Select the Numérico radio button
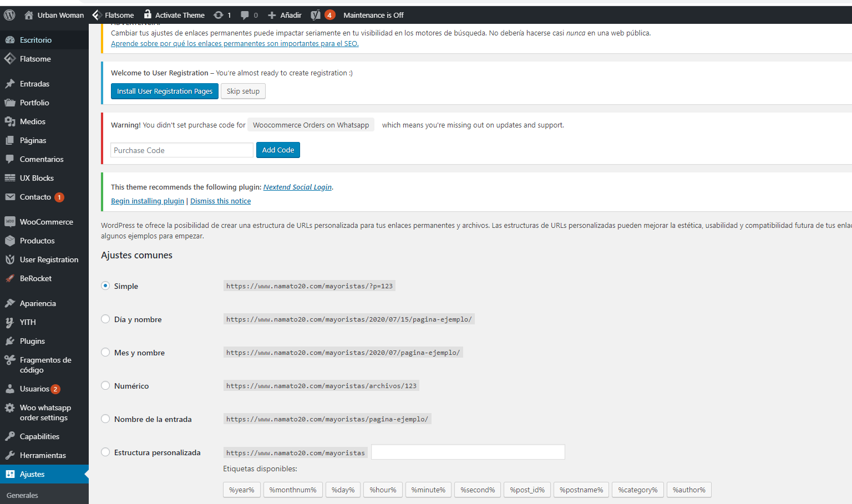 [x=105, y=385]
